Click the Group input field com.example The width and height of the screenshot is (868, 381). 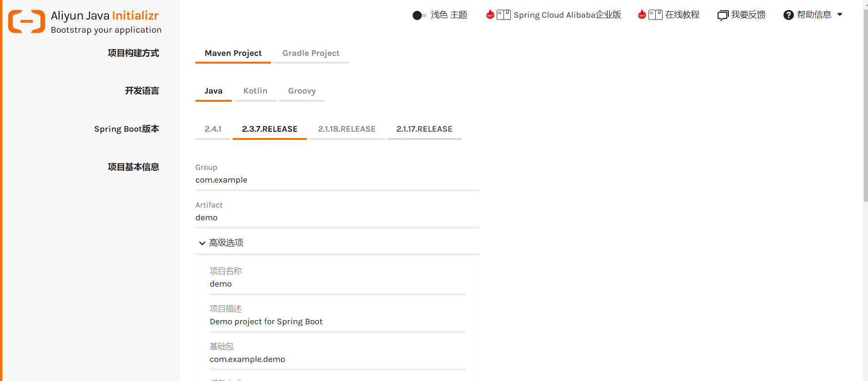[337, 180]
